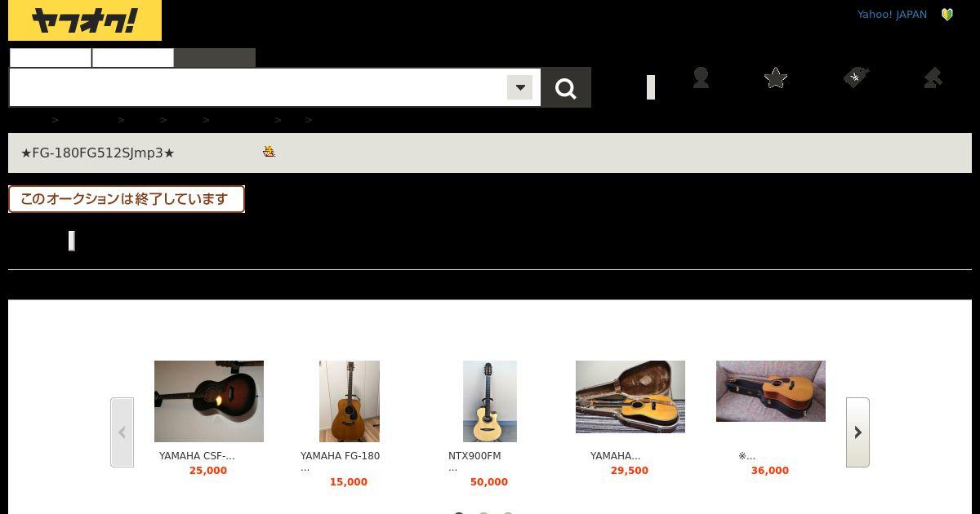Image resolution: width=980 pixels, height=514 pixels.
Task: Go to next carousel items arrow
Action: pos(857,432)
